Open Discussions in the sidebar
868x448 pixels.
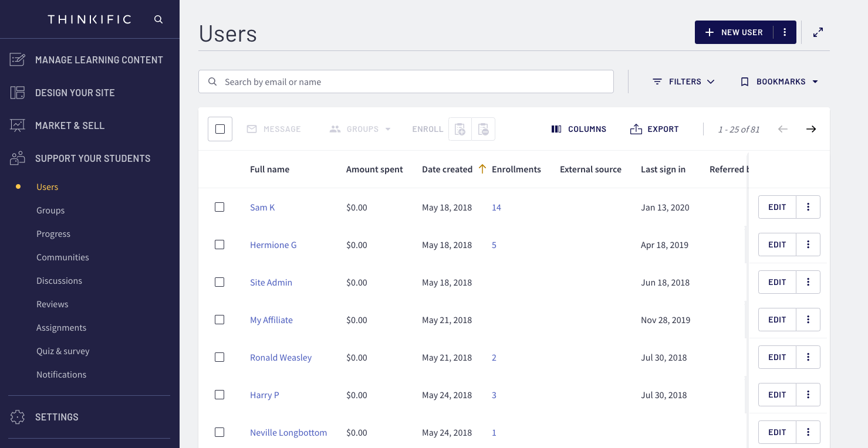click(x=59, y=281)
